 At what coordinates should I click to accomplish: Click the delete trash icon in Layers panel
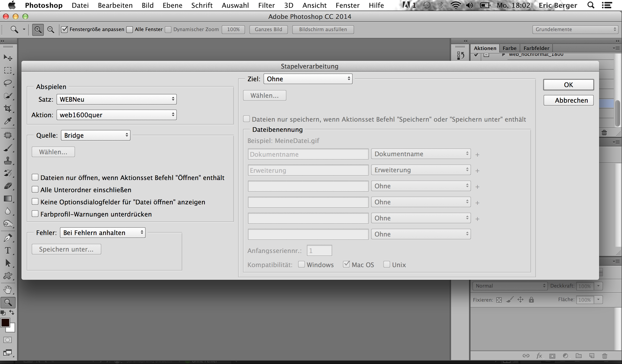[605, 356]
